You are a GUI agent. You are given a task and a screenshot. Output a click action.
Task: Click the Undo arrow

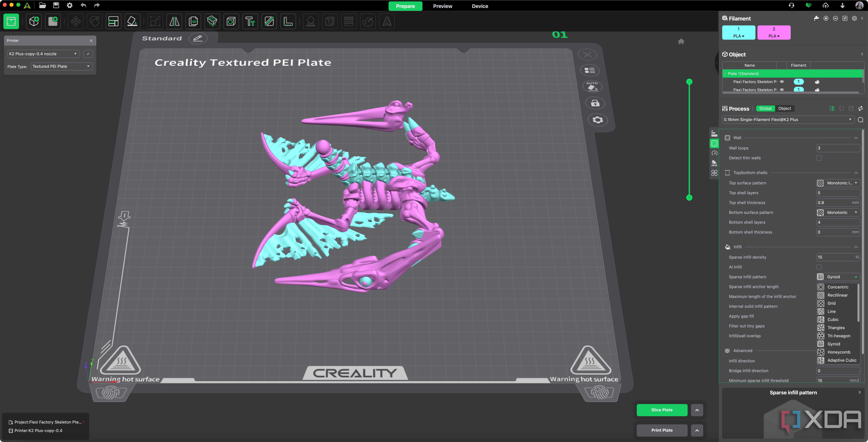tap(83, 5)
